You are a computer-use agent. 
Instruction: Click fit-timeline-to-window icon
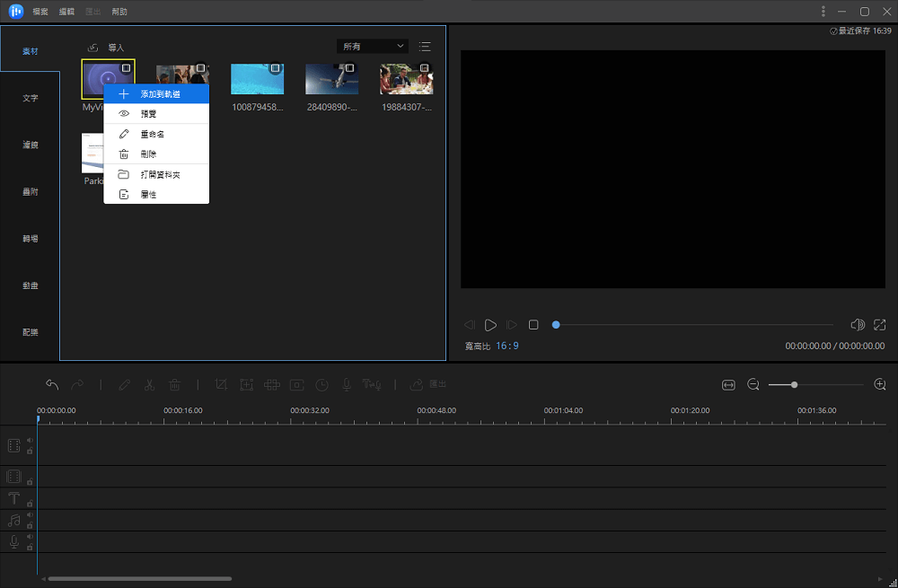(x=728, y=384)
